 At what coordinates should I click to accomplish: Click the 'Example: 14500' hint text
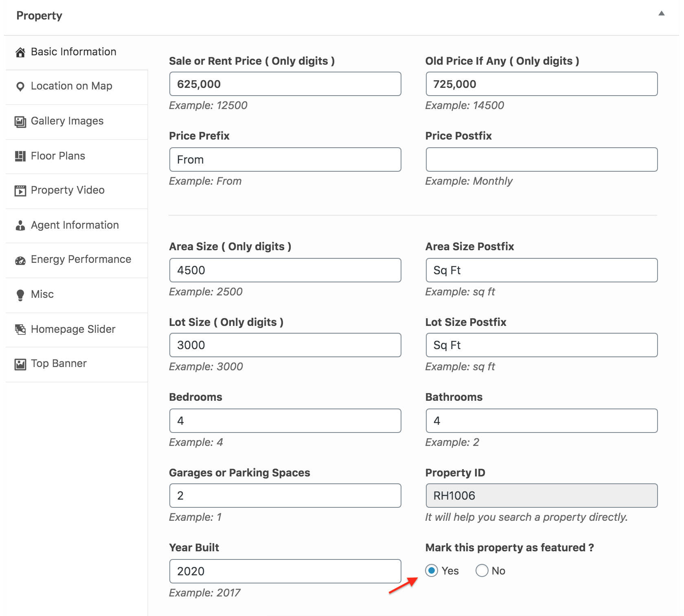(x=465, y=105)
